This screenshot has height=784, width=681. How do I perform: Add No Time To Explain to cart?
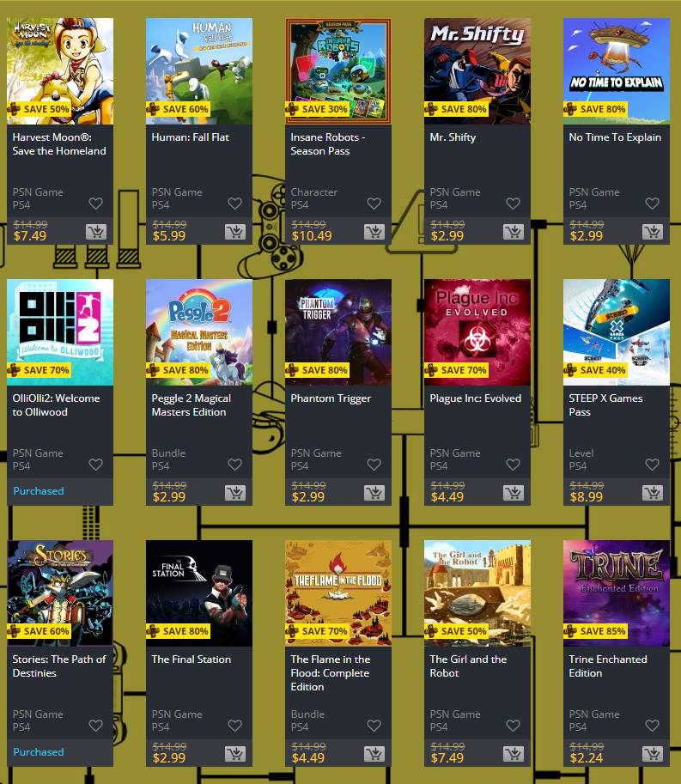click(652, 232)
